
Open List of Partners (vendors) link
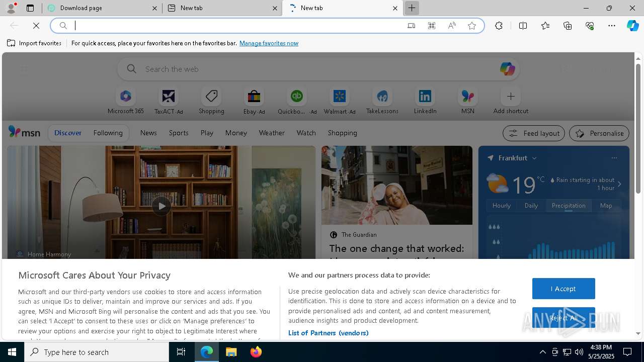(x=329, y=333)
